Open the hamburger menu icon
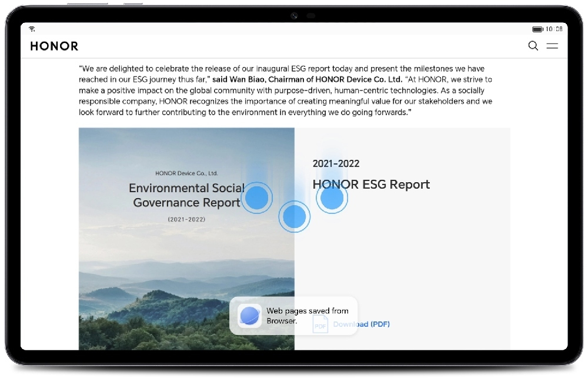 tap(552, 46)
